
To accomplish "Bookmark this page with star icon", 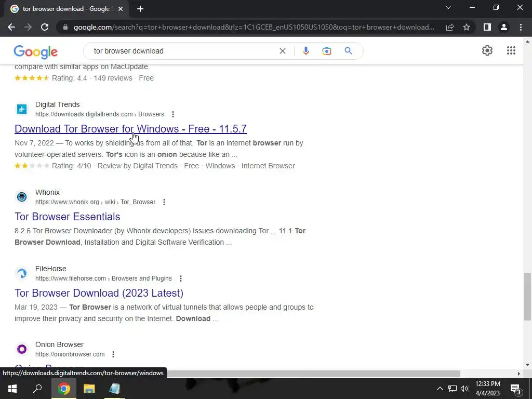I will click(x=467, y=27).
